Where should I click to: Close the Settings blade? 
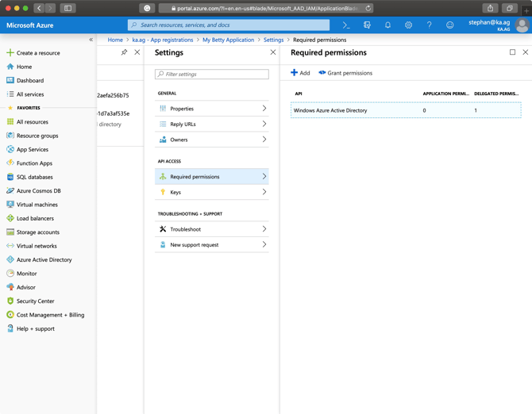(273, 52)
